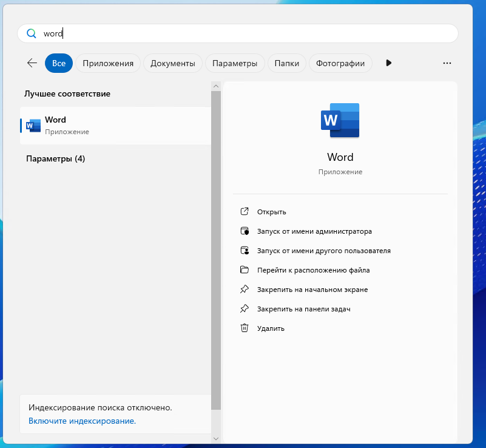
Task: Click the search magnifier icon
Action: [31, 34]
